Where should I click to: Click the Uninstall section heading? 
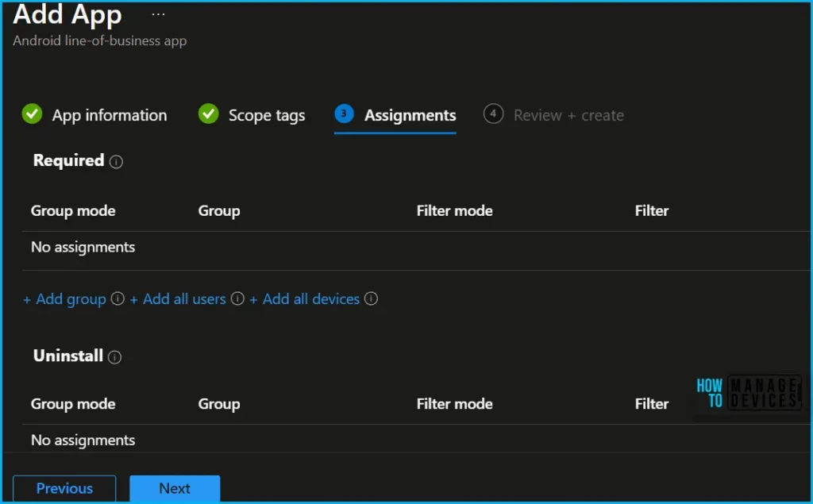click(x=68, y=356)
